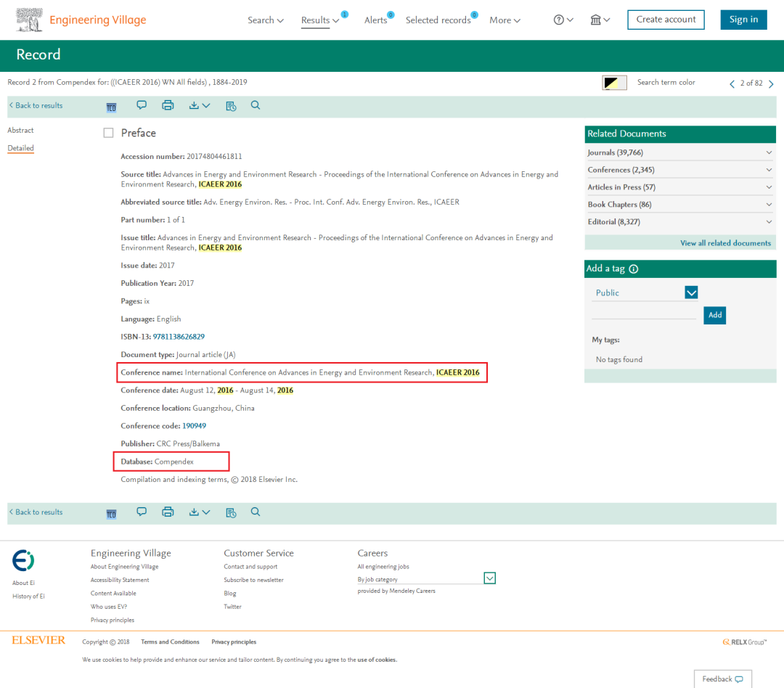The image size is (784, 688).
Task: Click the Ei logo in footer
Action: click(23, 560)
